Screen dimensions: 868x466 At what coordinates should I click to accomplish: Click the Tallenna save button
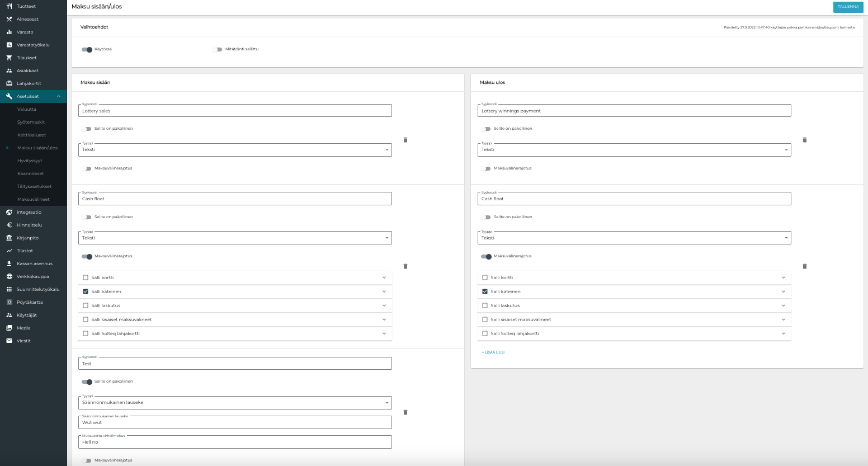[848, 7]
